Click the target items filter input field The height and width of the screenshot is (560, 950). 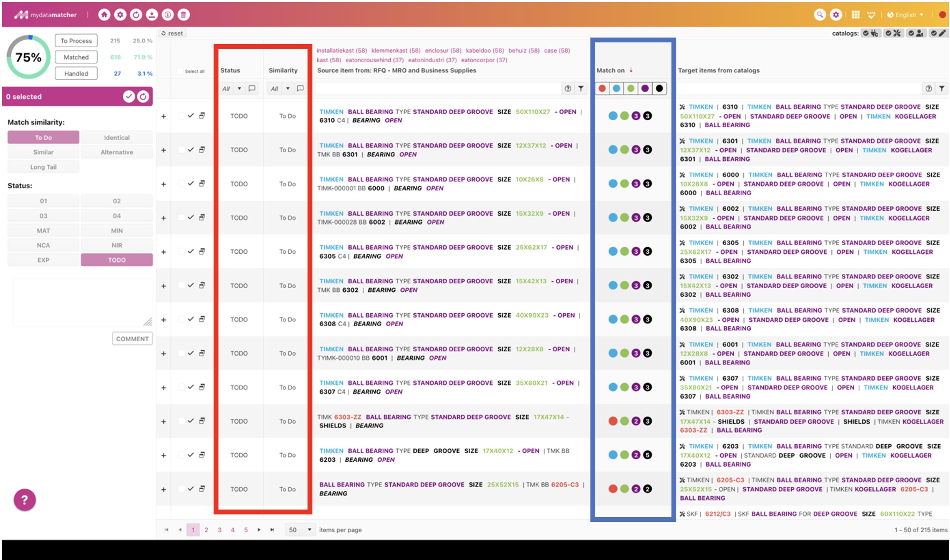point(800,89)
